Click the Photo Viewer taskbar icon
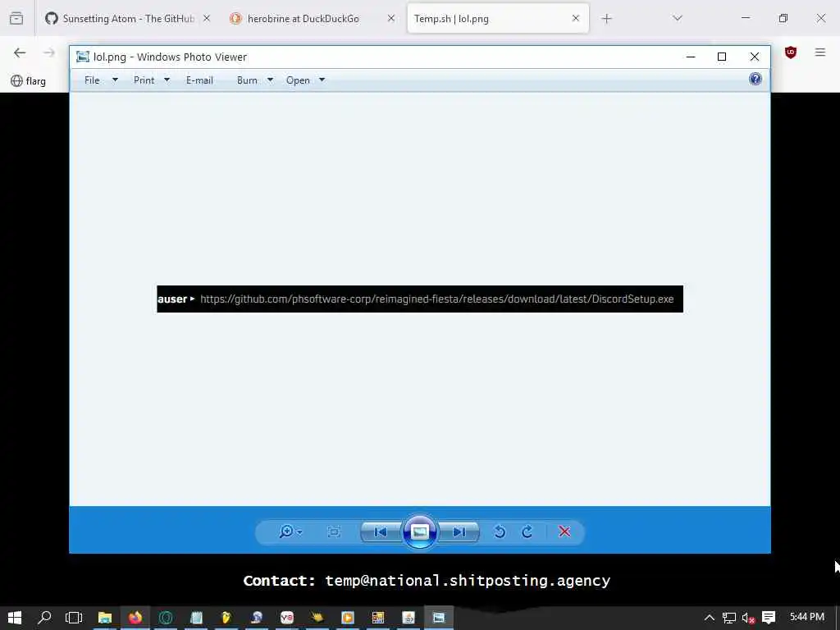 coord(439,618)
